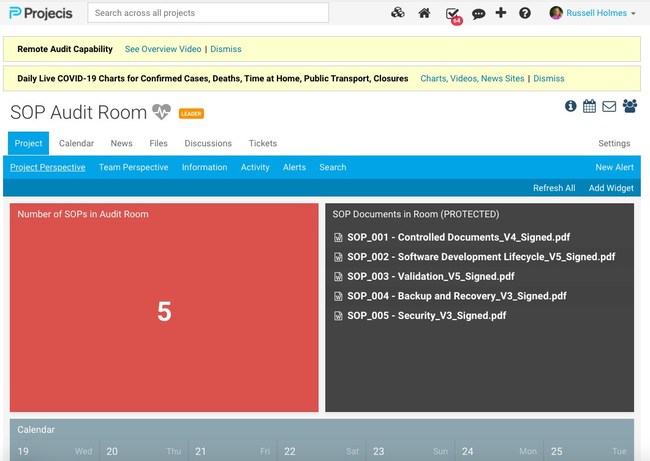Open the team members group icon
This screenshot has height=461, width=650.
630,106
